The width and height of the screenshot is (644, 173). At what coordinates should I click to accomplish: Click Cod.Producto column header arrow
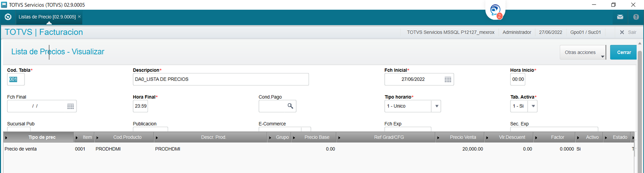point(97,138)
